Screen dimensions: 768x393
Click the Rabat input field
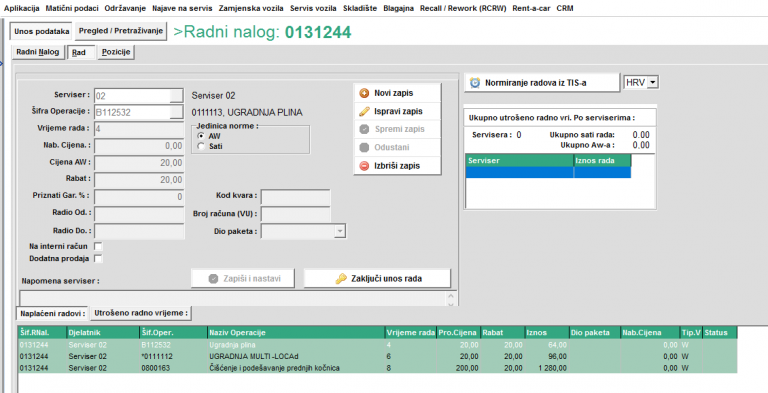pos(139,180)
